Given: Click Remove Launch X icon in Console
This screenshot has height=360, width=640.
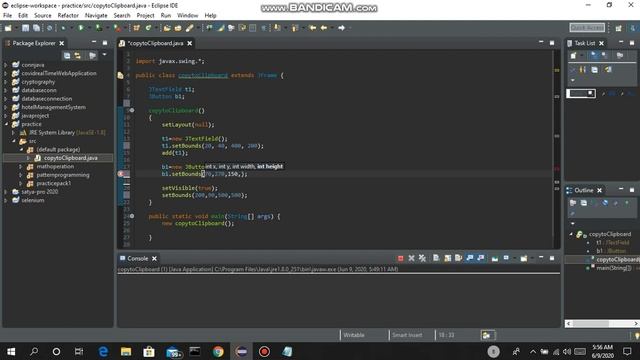Looking at the screenshot, I should [411, 258].
